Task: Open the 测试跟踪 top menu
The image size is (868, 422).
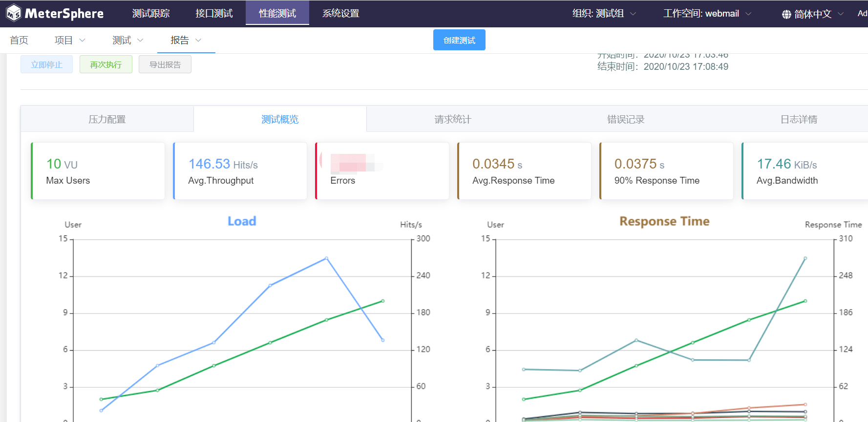Action: (151, 13)
